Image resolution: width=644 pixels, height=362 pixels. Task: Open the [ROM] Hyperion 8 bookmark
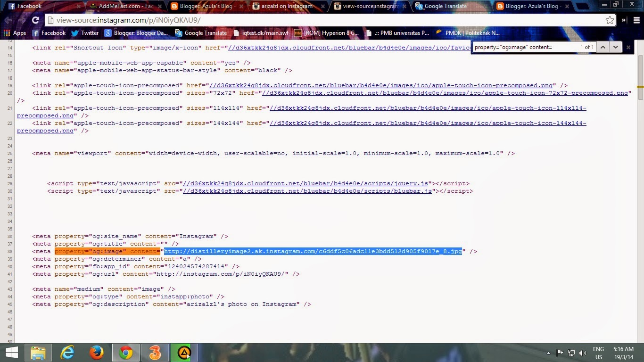coord(326,33)
